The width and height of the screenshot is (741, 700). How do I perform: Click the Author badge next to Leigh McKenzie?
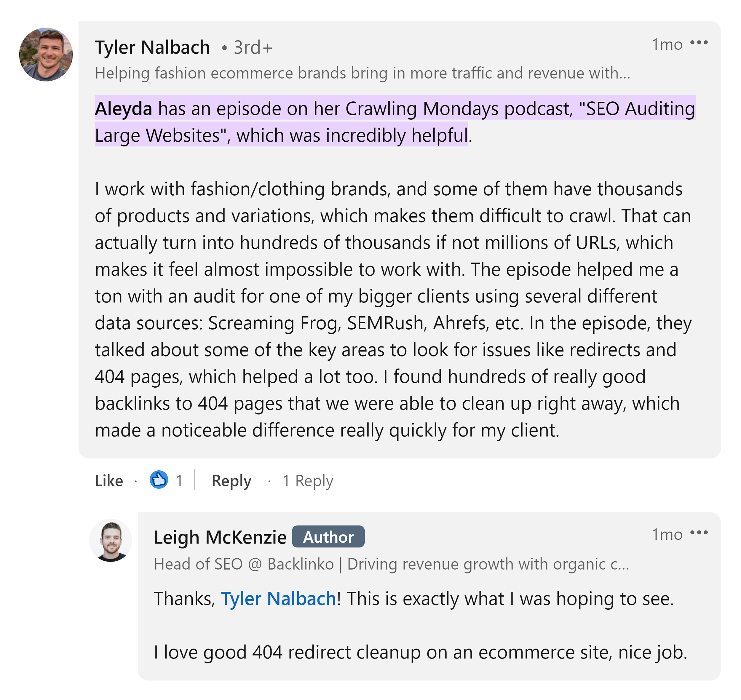click(328, 537)
